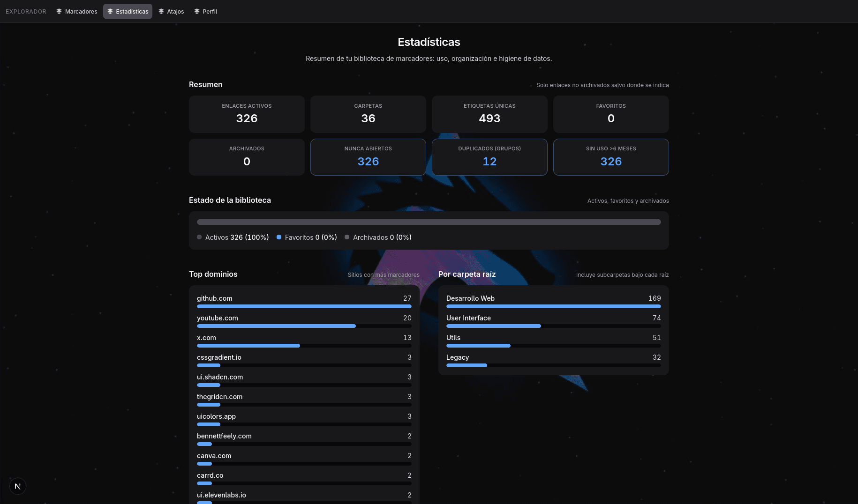Click the Estadísticas stack icon

pyautogui.click(x=110, y=11)
